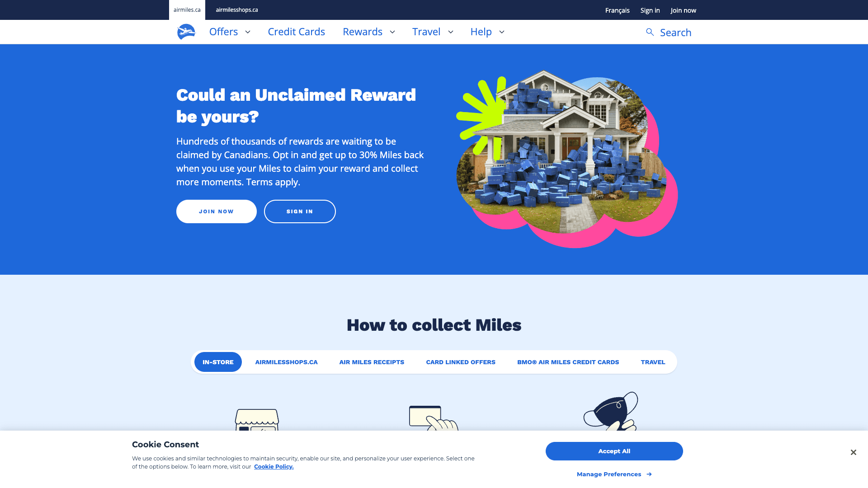Viewport: 868px width, 488px height.
Task: Click the Search icon
Action: pos(650,32)
